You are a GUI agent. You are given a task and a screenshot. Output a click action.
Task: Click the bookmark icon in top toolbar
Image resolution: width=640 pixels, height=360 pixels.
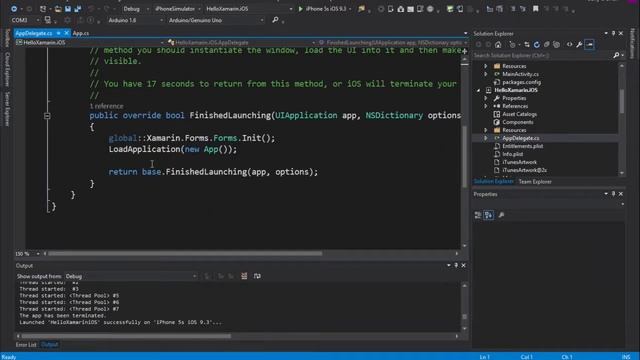pyautogui.click(x=536, y=9)
